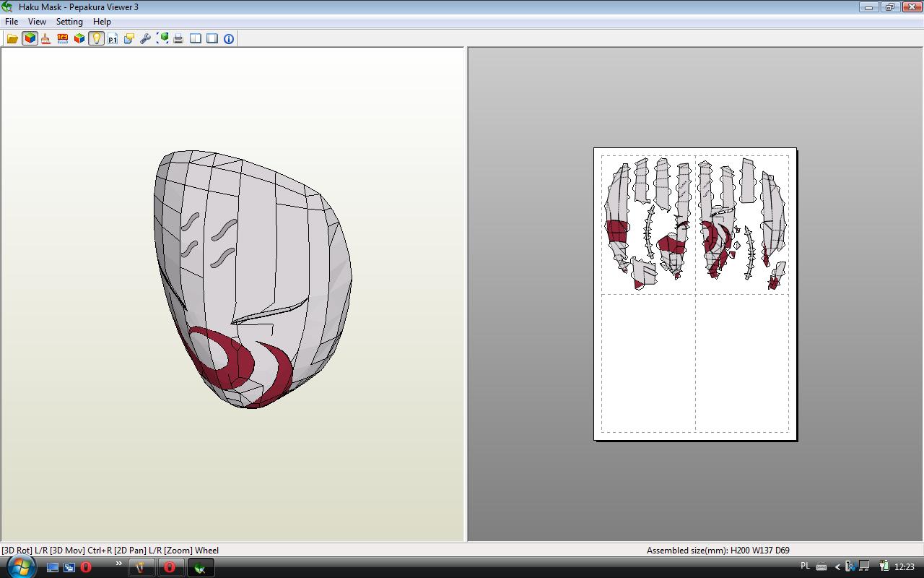The height and width of the screenshot is (578, 924).
Task: Toggle the light bulb lighting button
Action: (96, 38)
